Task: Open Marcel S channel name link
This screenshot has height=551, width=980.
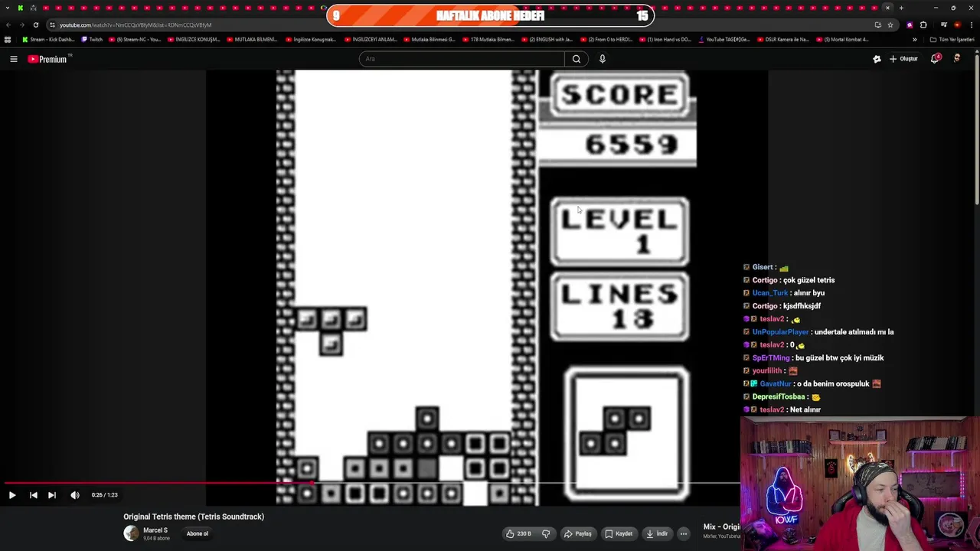Action: click(155, 530)
